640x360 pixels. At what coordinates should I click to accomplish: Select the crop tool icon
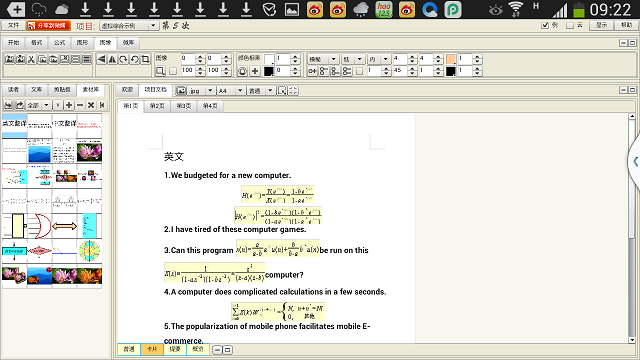pos(145,59)
